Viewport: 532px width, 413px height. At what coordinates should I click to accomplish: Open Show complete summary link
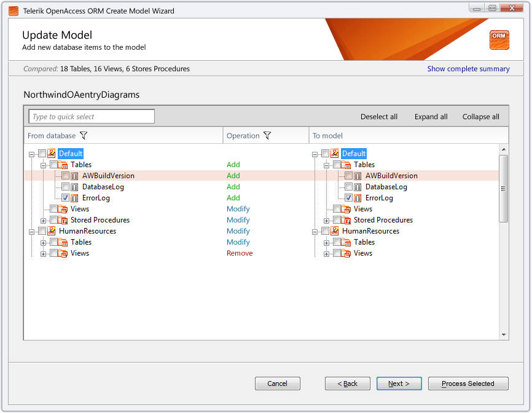(x=468, y=69)
